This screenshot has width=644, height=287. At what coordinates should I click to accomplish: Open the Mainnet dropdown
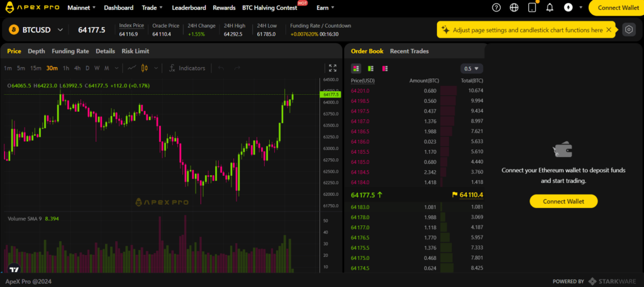tap(81, 8)
